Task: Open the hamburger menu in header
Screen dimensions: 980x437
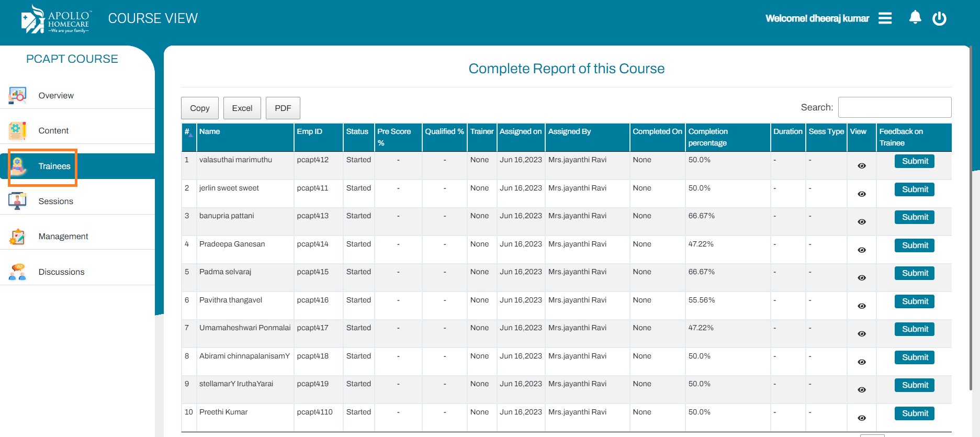Action: coord(885,18)
